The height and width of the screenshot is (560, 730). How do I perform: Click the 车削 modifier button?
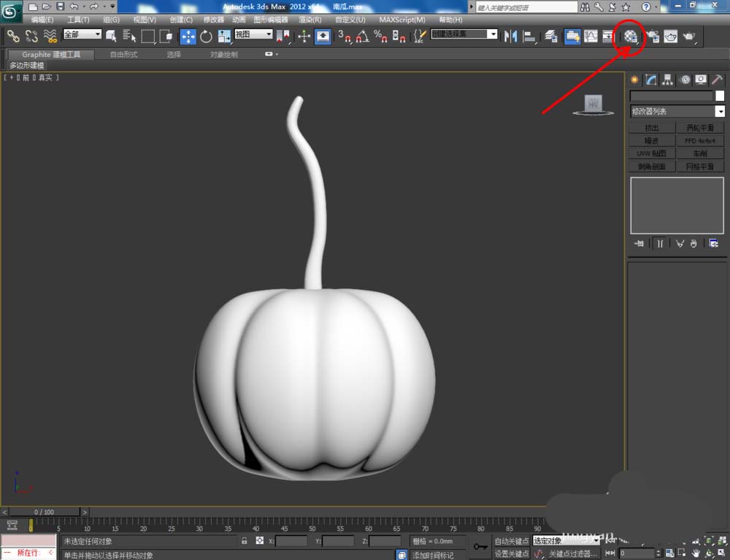(x=699, y=153)
